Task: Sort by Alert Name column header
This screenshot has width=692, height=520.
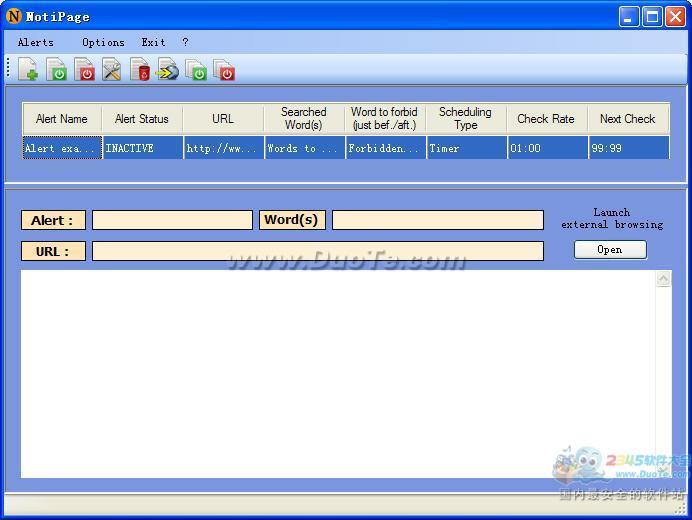Action: tap(62, 119)
